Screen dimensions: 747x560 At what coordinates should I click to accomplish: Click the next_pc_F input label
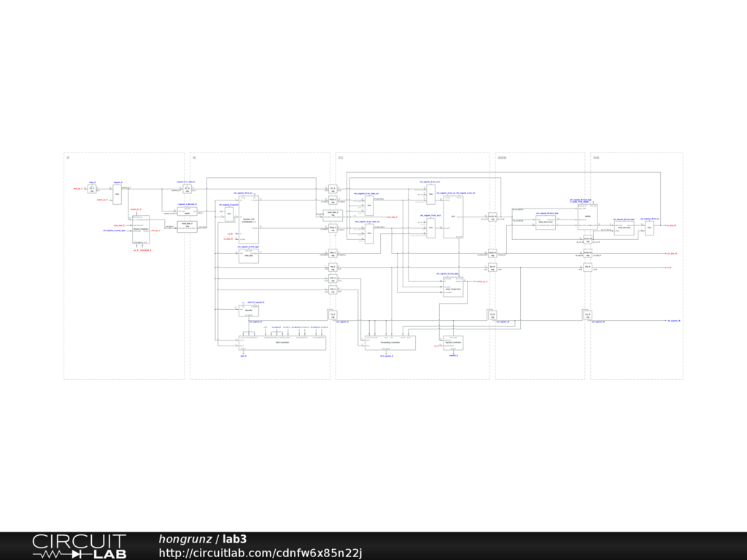77,189
